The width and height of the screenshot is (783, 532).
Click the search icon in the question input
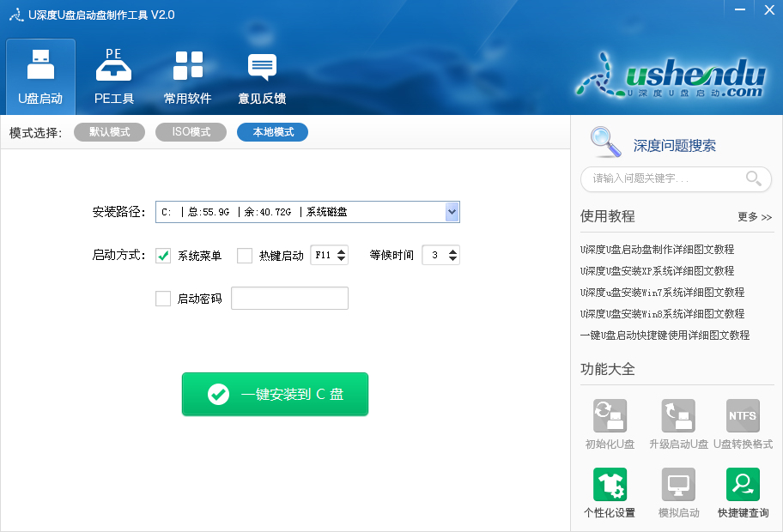[753, 179]
